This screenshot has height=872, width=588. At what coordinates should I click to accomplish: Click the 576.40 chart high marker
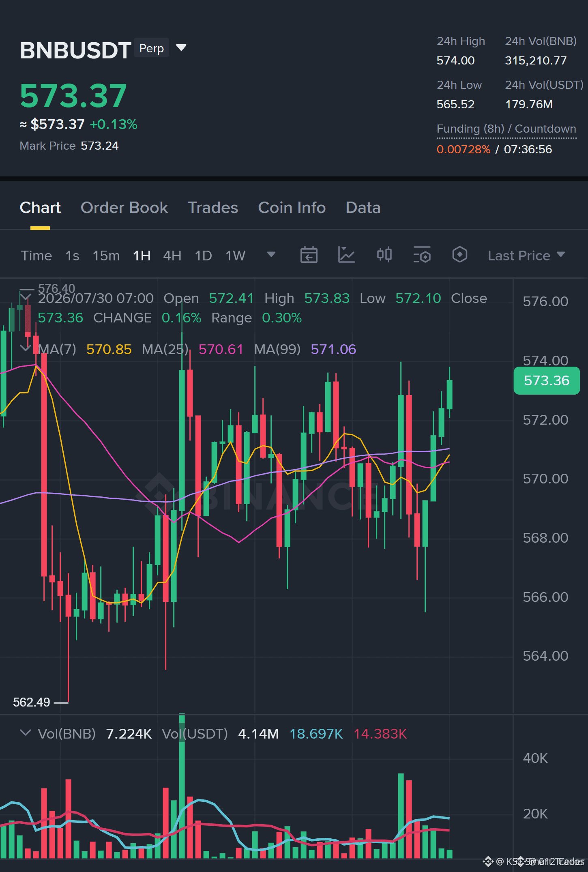[x=56, y=288]
